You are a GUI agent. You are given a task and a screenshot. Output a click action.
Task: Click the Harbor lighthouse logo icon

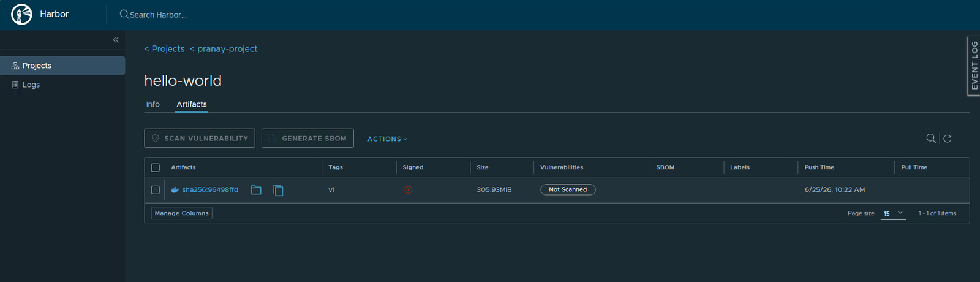point(21,14)
